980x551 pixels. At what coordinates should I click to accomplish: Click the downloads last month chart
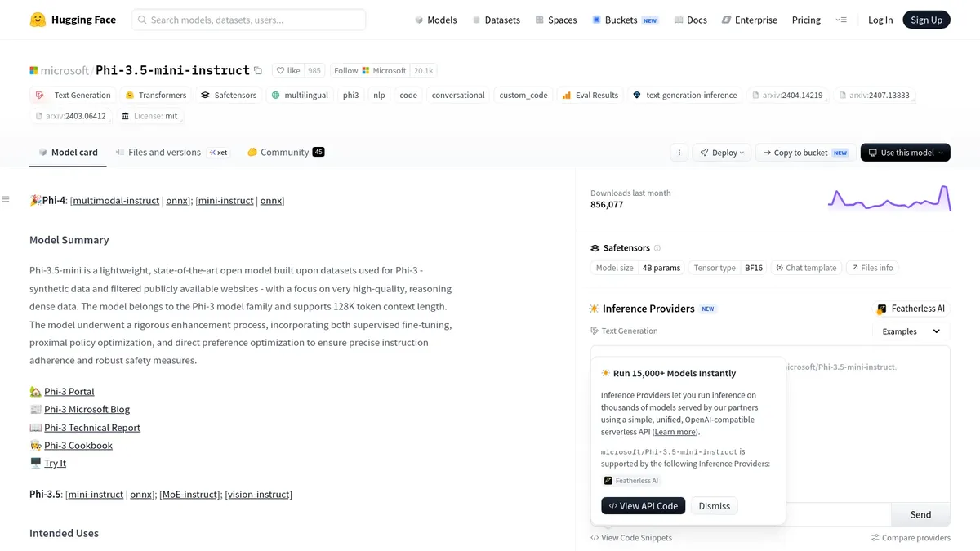tap(889, 198)
